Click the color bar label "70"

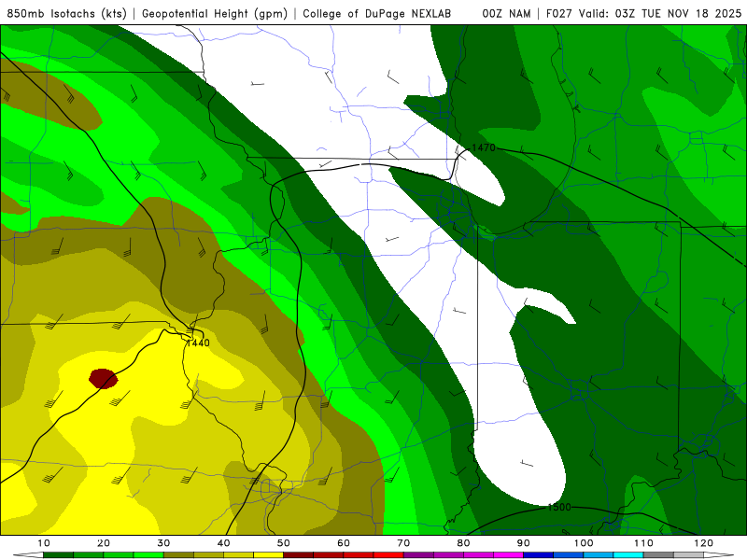point(403,543)
